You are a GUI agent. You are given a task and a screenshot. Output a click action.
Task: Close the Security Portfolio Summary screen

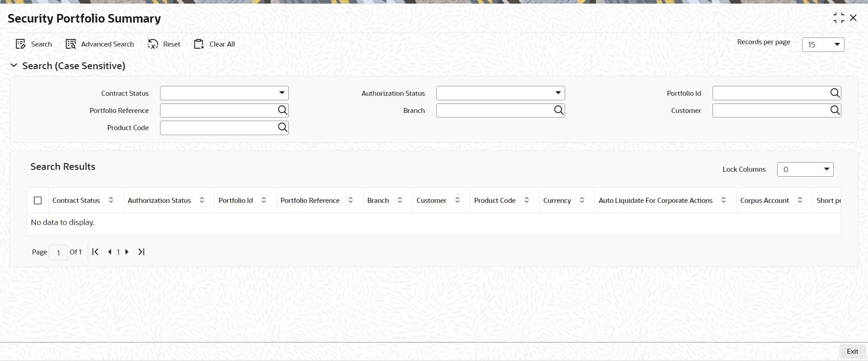[853, 18]
